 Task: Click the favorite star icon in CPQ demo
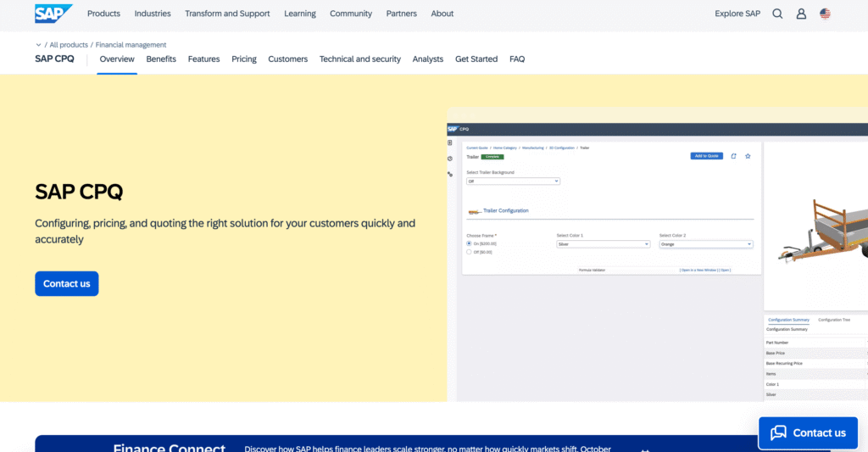(x=748, y=156)
